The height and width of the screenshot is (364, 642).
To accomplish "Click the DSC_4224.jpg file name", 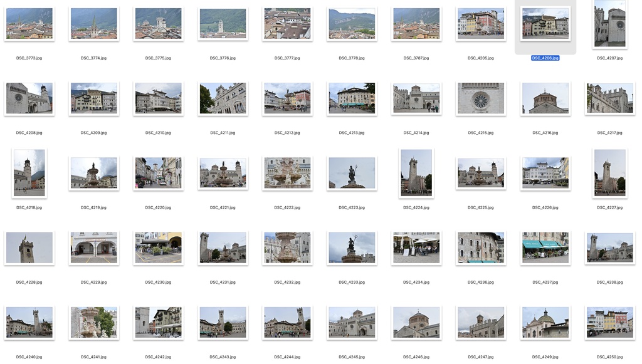I will tap(416, 208).
